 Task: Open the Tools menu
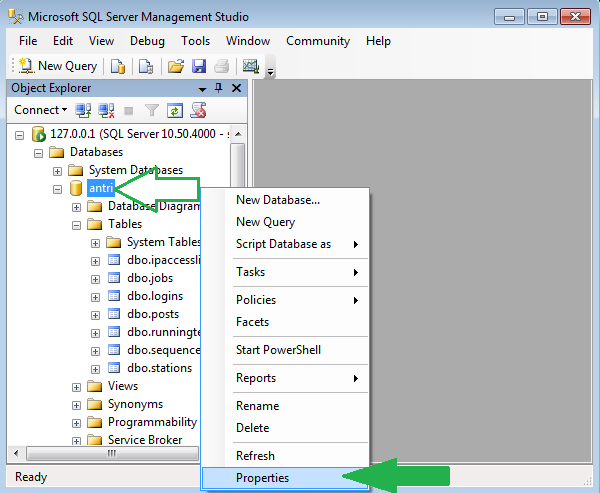tap(196, 41)
